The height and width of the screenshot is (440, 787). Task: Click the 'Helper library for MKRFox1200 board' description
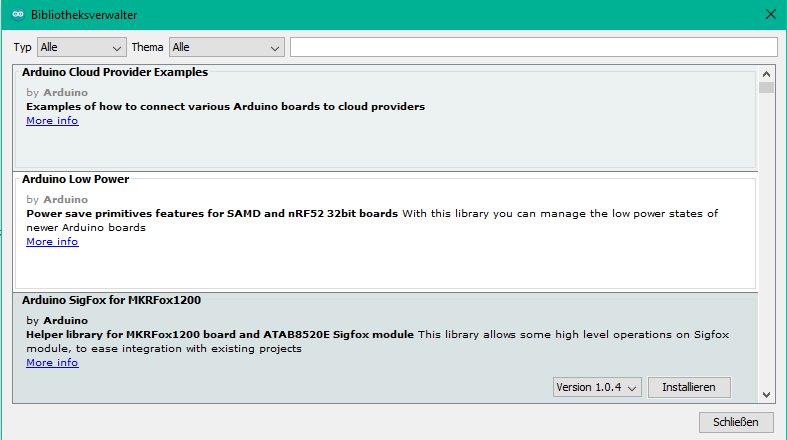coord(220,335)
